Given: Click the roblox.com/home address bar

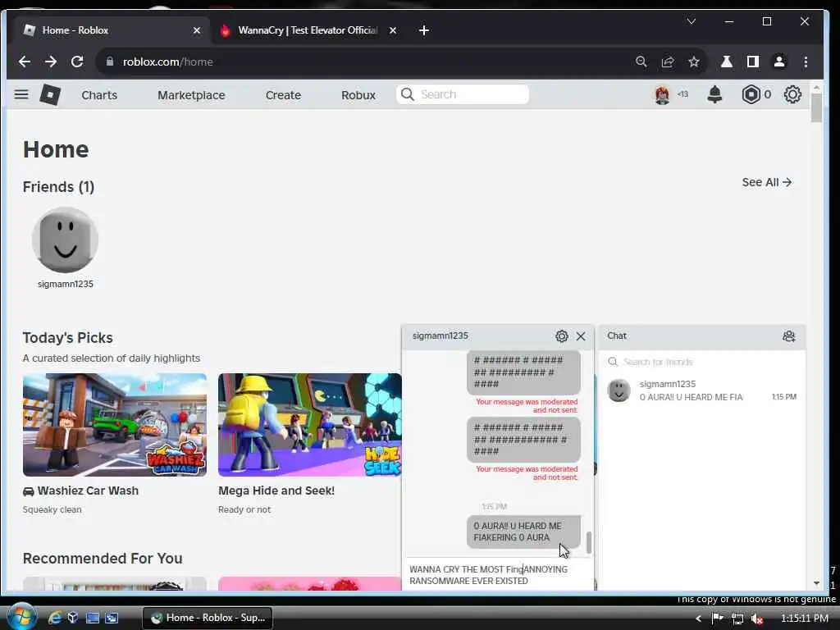Looking at the screenshot, I should pyautogui.click(x=364, y=62).
